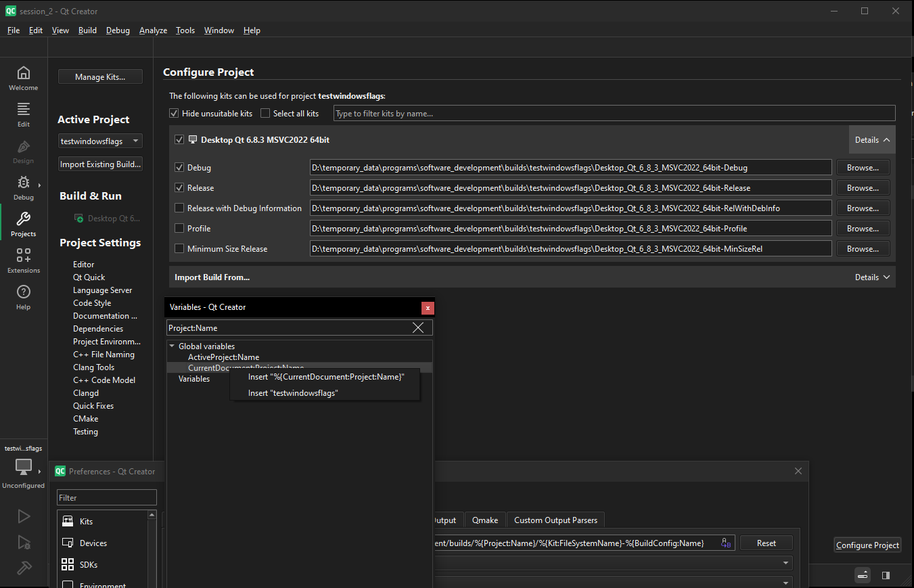Image resolution: width=914 pixels, height=588 pixels.
Task: Click the variable chooser icon in build directory field
Action: pyautogui.click(x=726, y=543)
